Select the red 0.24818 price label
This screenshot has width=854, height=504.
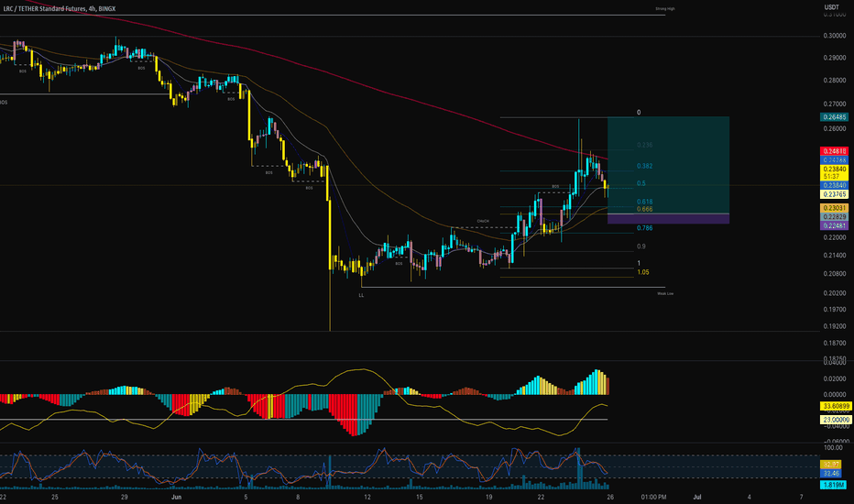coord(834,151)
